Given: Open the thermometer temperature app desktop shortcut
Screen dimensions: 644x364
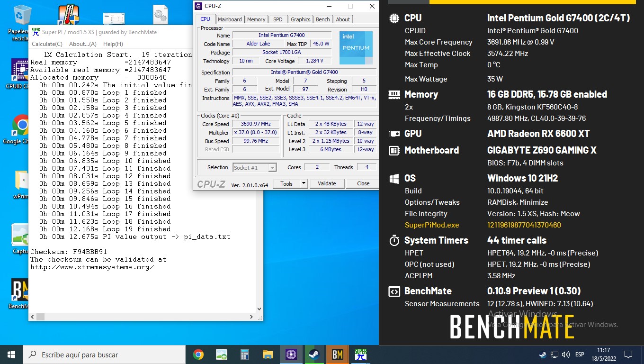Looking at the screenshot, I should (x=68, y=15).
